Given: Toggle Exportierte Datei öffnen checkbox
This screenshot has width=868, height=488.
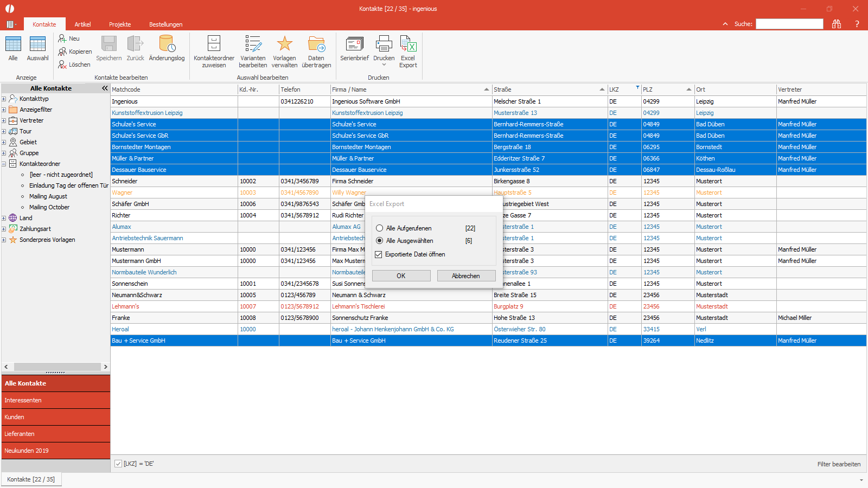Looking at the screenshot, I should click(379, 254).
